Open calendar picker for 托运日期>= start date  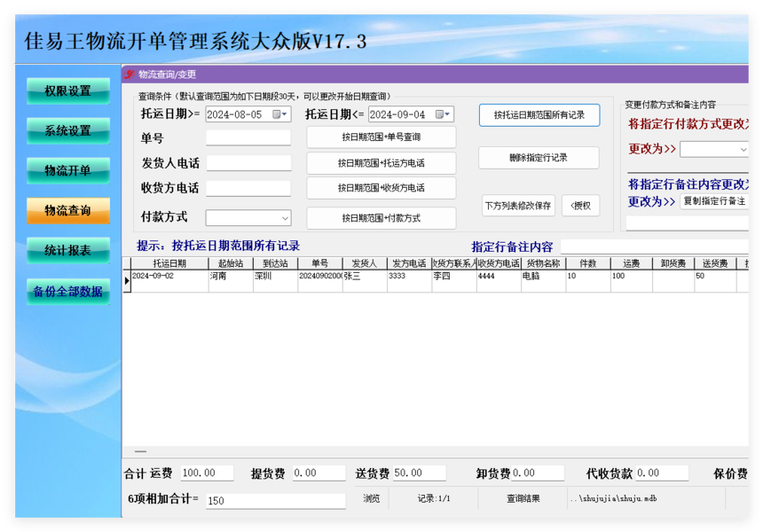(279, 114)
